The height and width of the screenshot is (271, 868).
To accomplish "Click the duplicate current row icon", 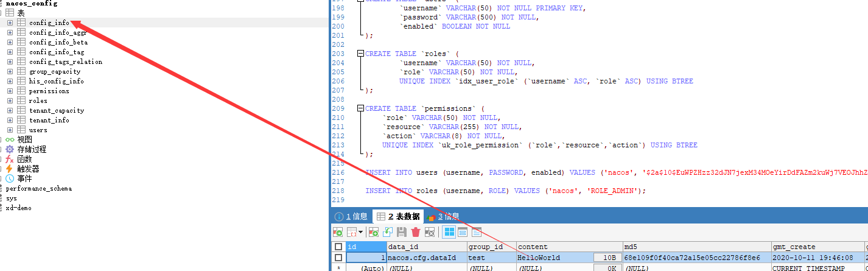I will click(388, 232).
